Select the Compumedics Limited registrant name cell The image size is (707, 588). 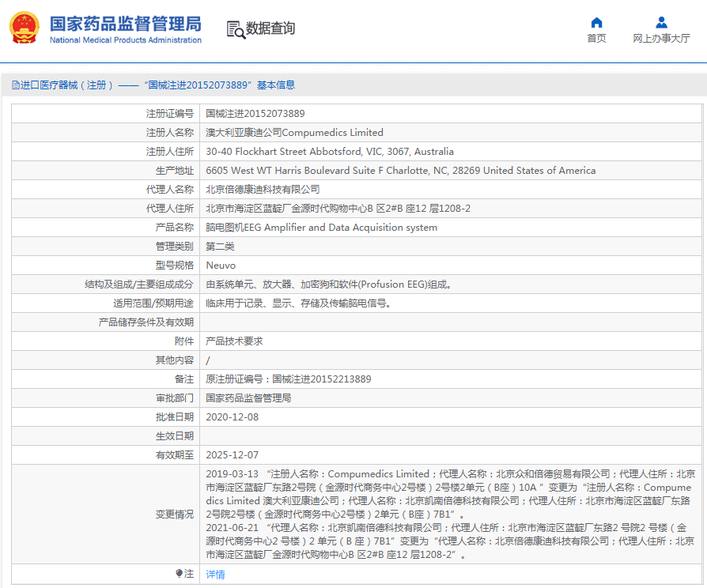294,133
